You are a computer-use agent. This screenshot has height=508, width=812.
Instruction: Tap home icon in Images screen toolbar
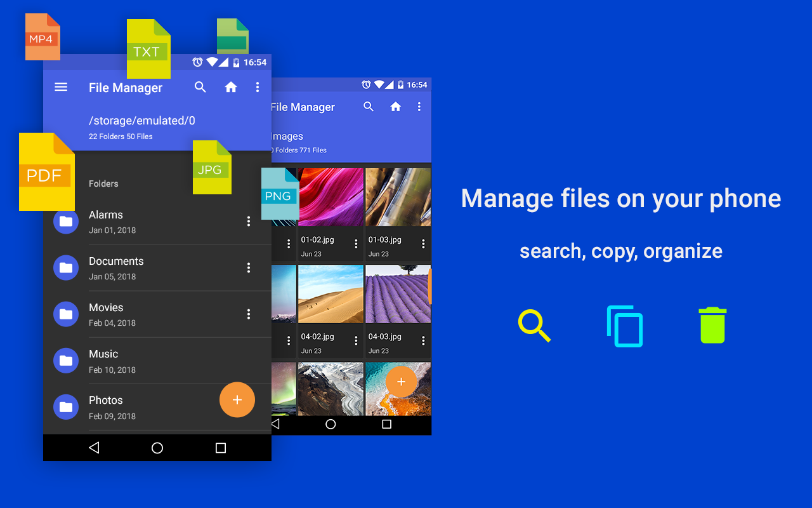point(396,107)
